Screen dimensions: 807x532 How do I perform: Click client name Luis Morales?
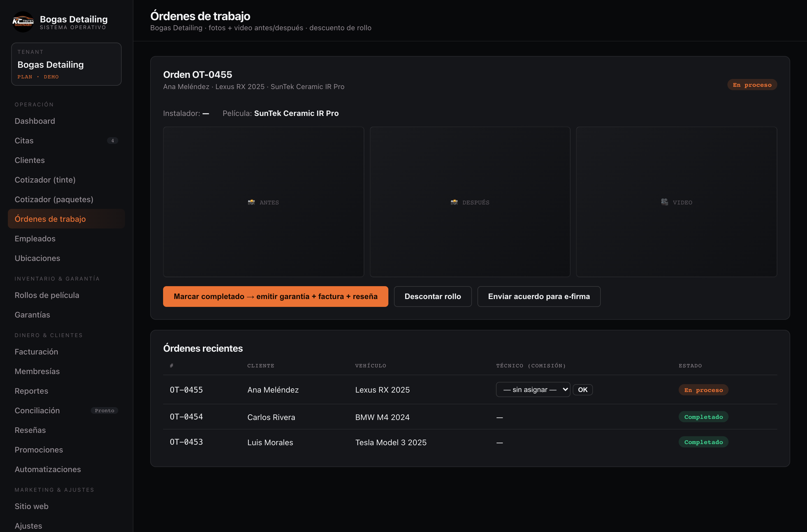point(270,442)
